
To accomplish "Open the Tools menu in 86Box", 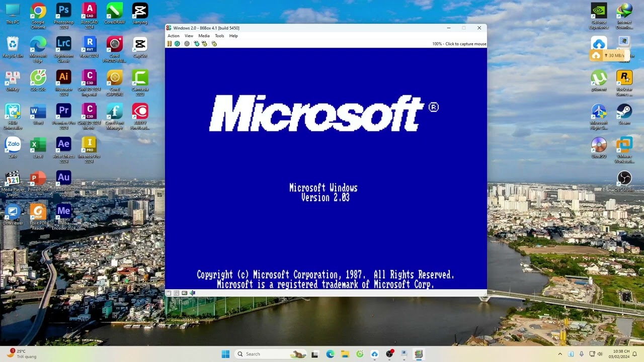I will click(x=219, y=36).
